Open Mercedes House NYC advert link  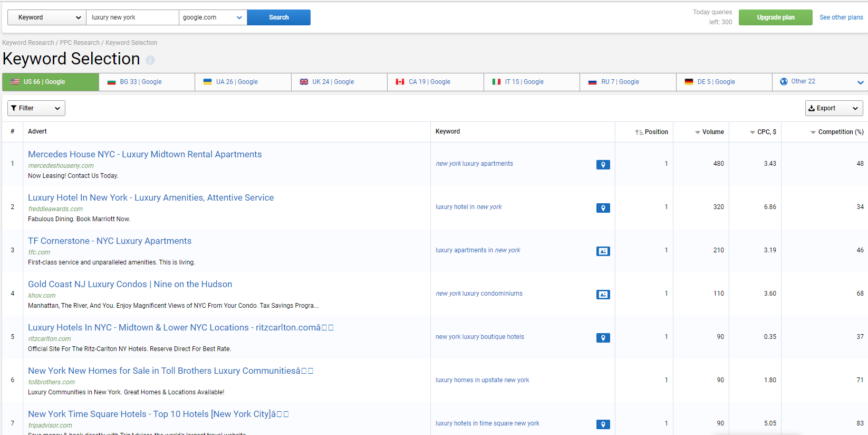[145, 154]
